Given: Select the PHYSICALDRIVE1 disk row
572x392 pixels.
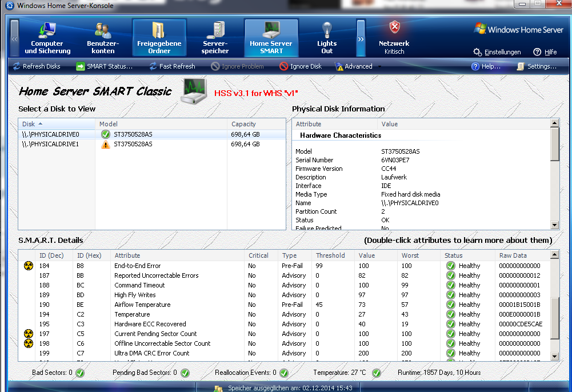Looking at the screenshot, I should [152, 144].
